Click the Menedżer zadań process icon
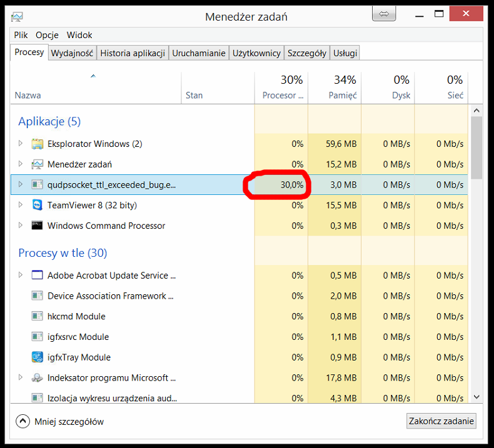 coord(37,164)
